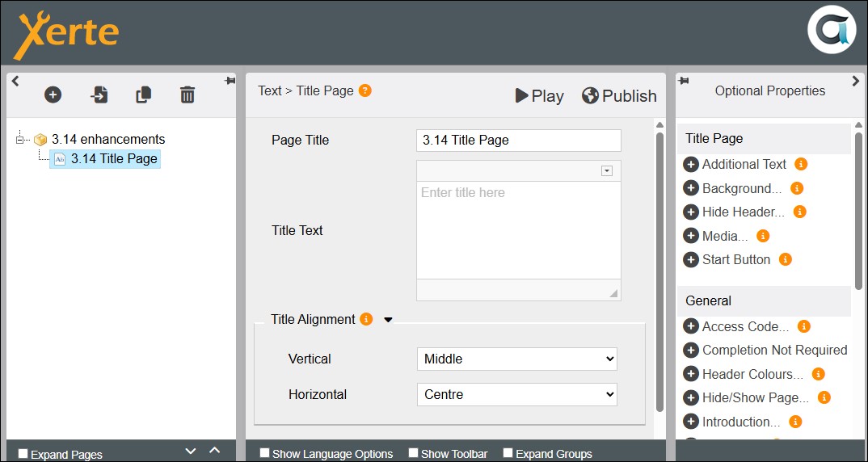Show info for Header Colours property
Viewport: 868px width, 462px height.
coord(818,374)
